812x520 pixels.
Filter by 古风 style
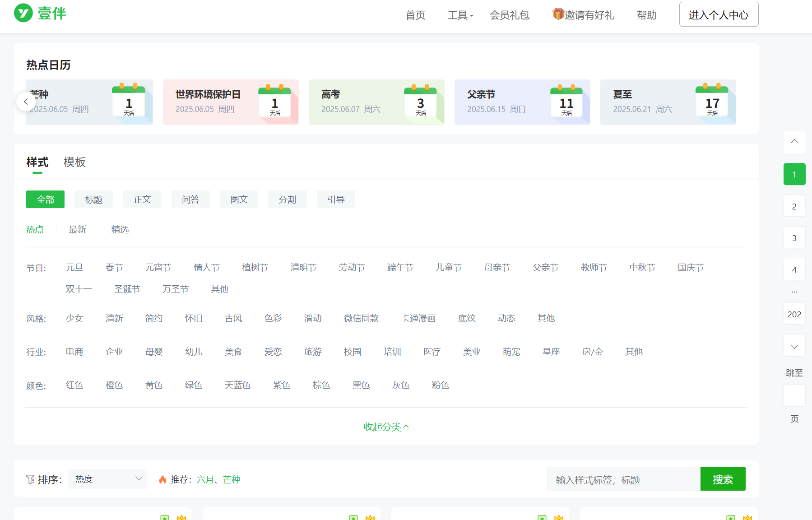tap(233, 318)
